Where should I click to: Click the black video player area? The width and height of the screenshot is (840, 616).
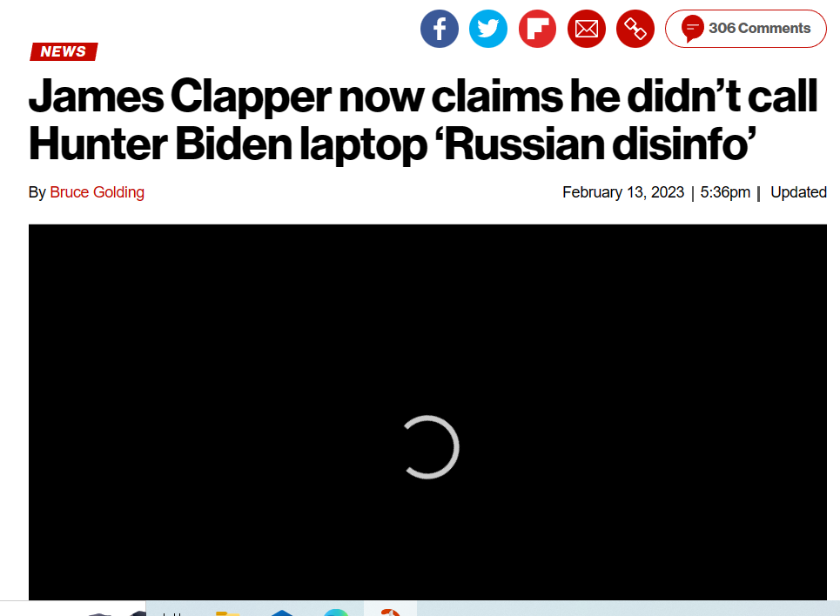pyautogui.click(x=427, y=412)
